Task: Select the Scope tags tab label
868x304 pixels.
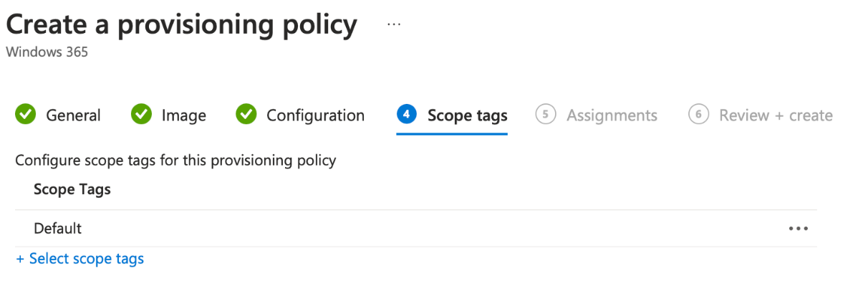Action: point(468,115)
